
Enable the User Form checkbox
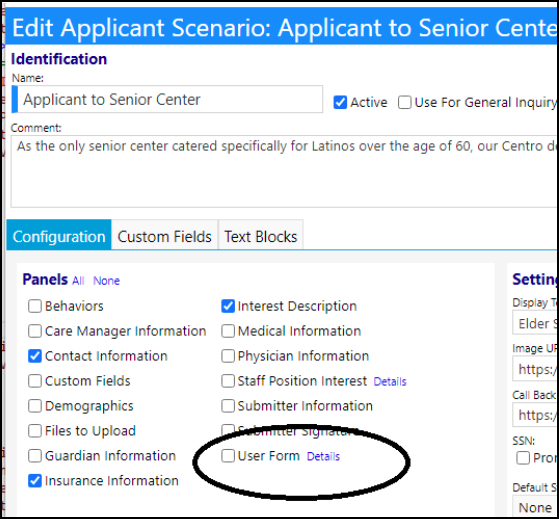228,456
